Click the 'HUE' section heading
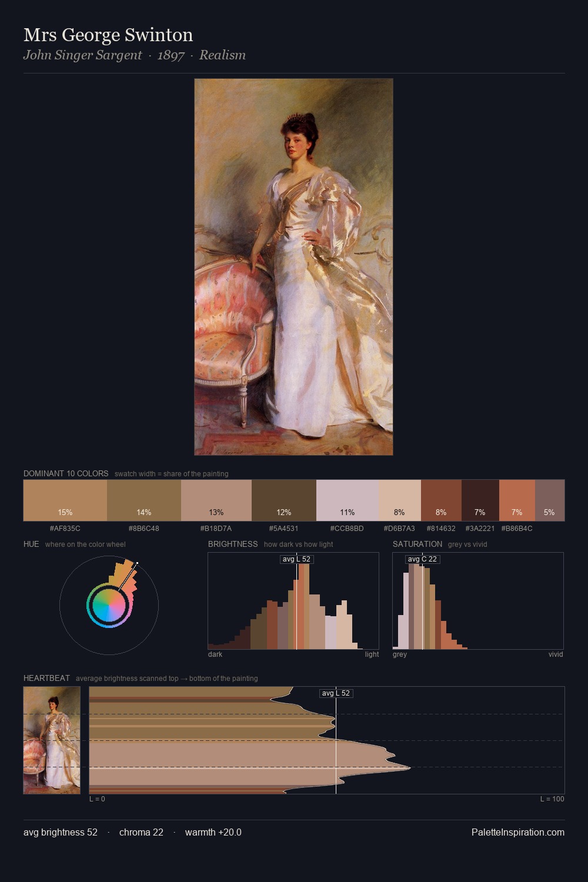 click(x=31, y=544)
